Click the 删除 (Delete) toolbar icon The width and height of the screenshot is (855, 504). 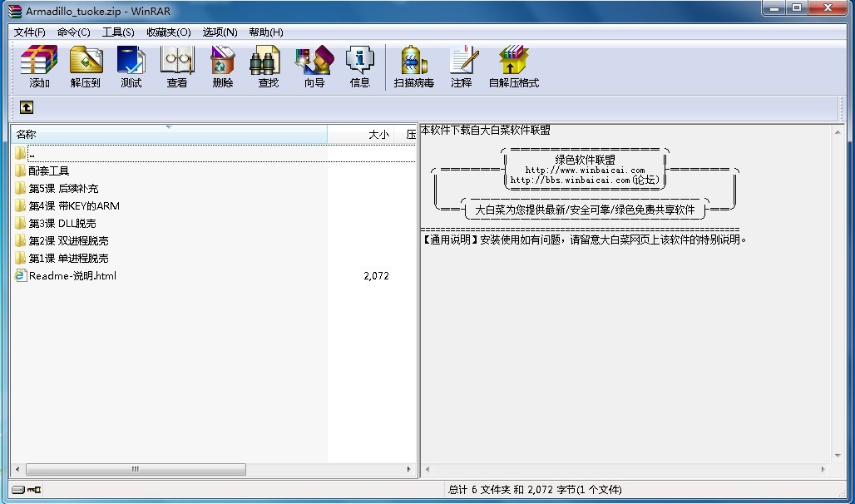coord(222,67)
